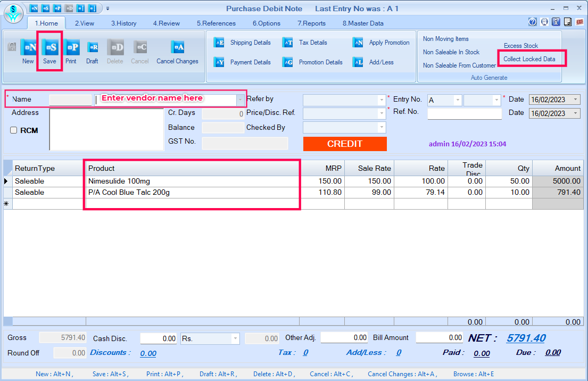This screenshot has height=381, width=588.
Task: Click Collect Locked Data option
Action: [529, 59]
